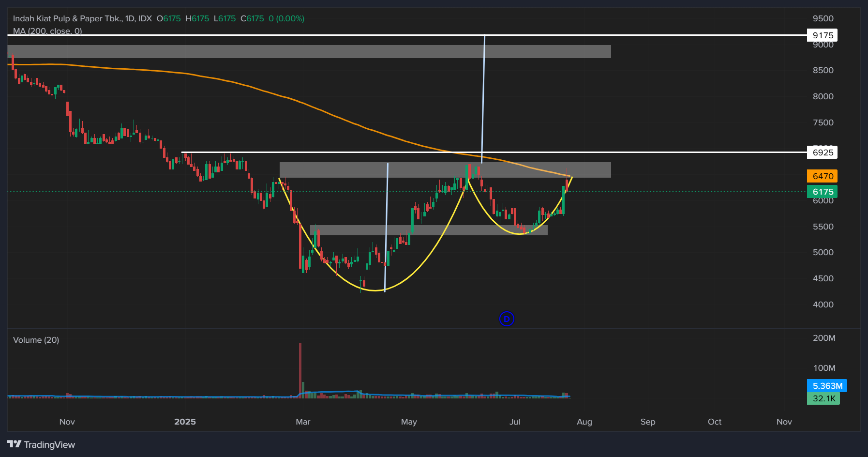Viewport: 868px width, 457px height.
Task: Click the 100M volume scale value
Action: pos(824,368)
